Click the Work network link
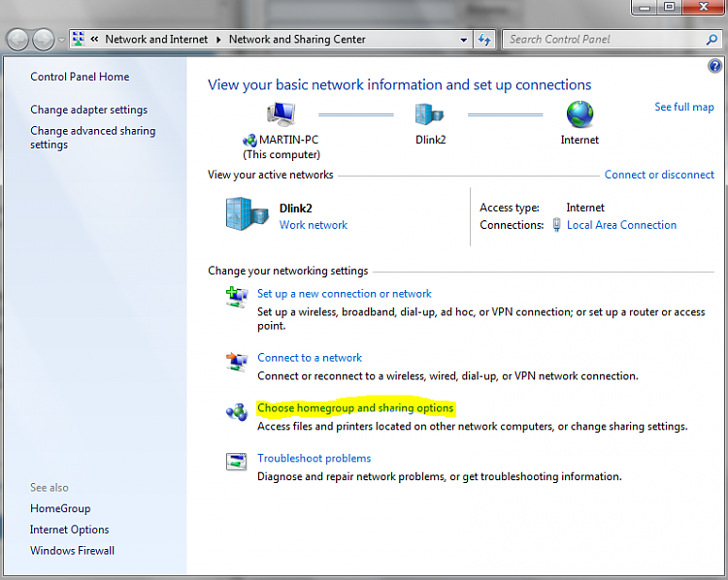The image size is (728, 580). pyautogui.click(x=313, y=225)
